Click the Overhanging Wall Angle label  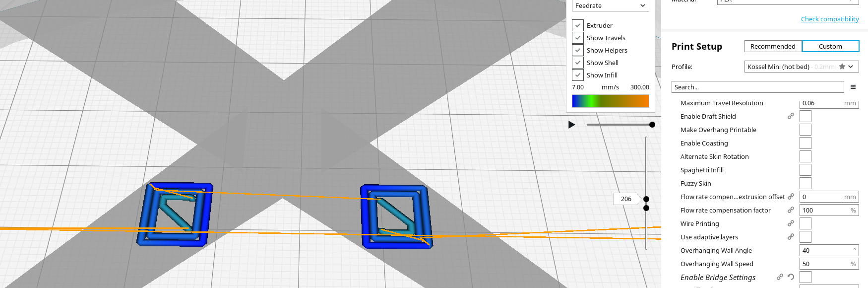[716, 250]
